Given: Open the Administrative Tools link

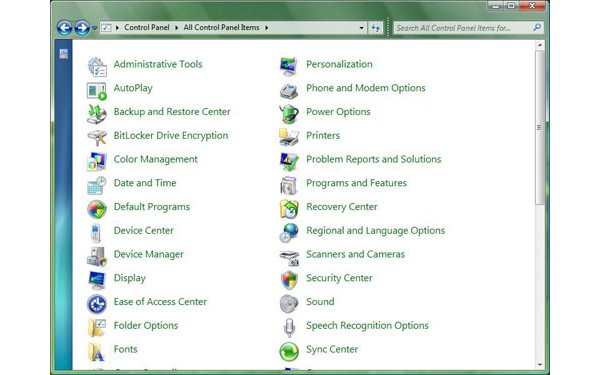Looking at the screenshot, I should [x=158, y=64].
